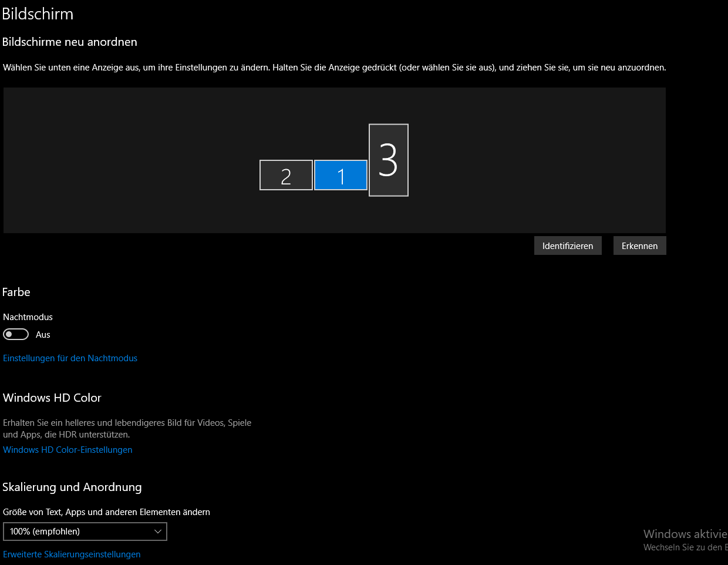The height and width of the screenshot is (565, 728).
Task: Open Einstellungen für den Nachtmodus
Action: click(70, 358)
